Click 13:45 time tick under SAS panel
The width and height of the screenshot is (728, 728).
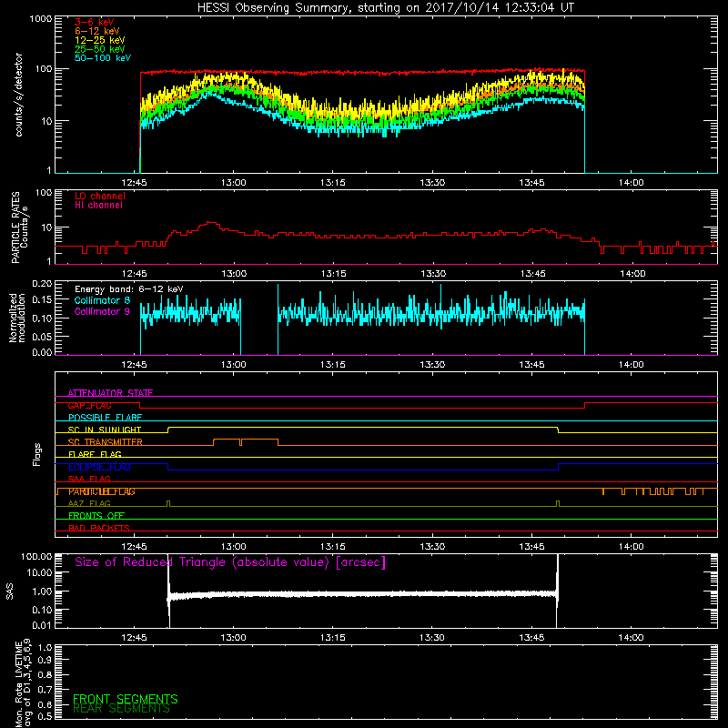click(x=532, y=638)
